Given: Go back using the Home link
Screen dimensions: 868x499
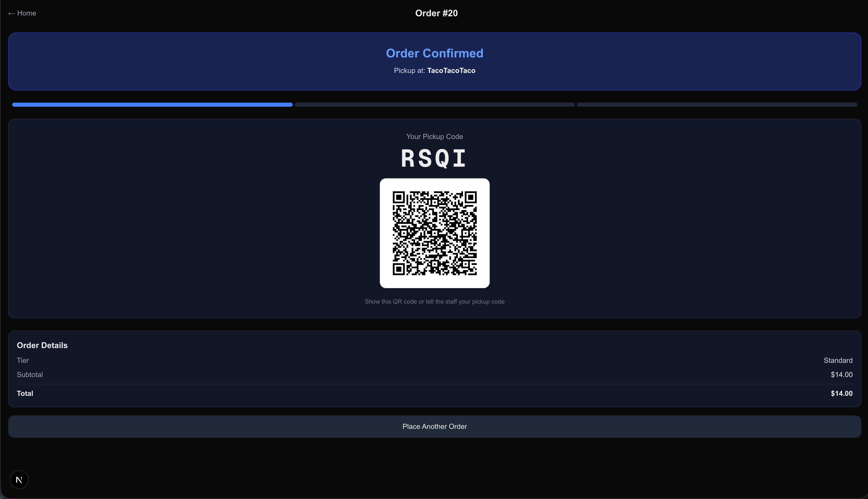Looking at the screenshot, I should [22, 13].
